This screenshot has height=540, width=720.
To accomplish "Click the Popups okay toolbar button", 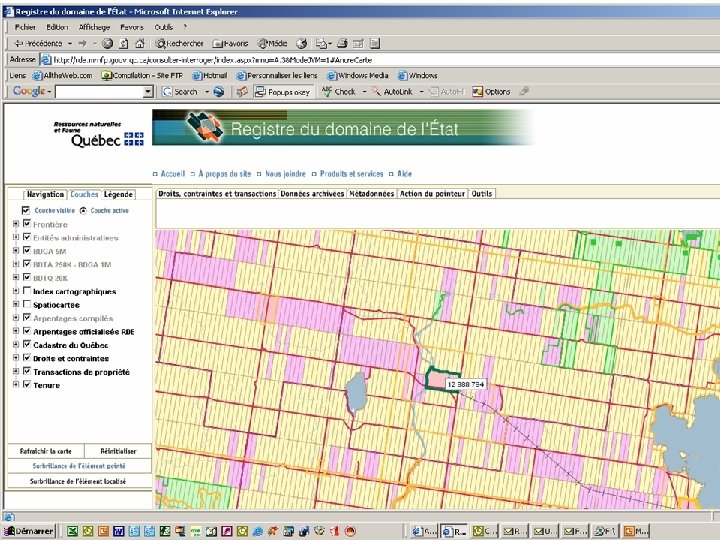I will pos(283,92).
